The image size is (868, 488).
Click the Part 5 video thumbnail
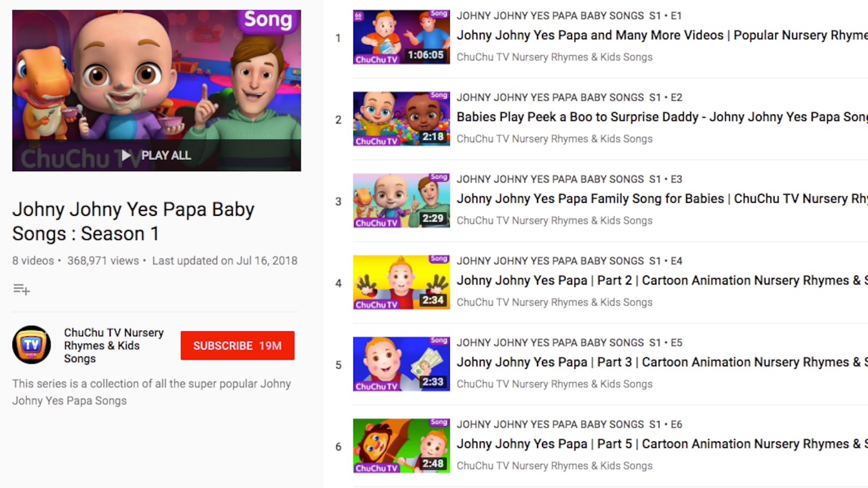(401, 446)
